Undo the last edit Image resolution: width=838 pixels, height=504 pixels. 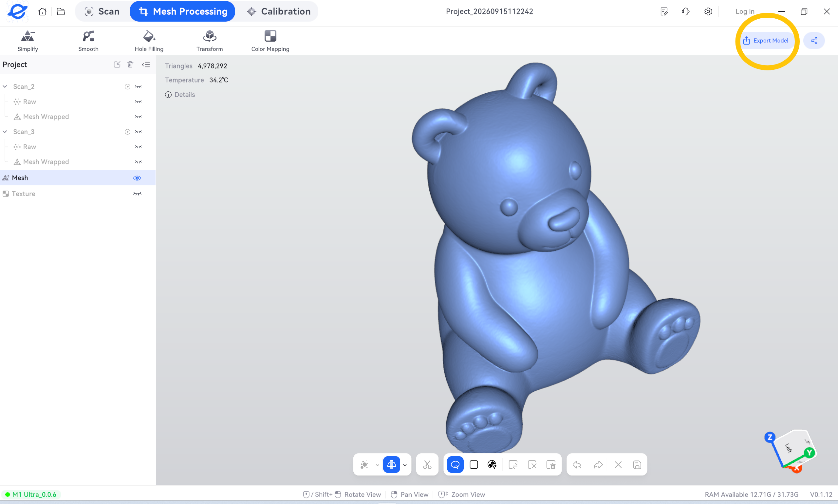pyautogui.click(x=577, y=465)
